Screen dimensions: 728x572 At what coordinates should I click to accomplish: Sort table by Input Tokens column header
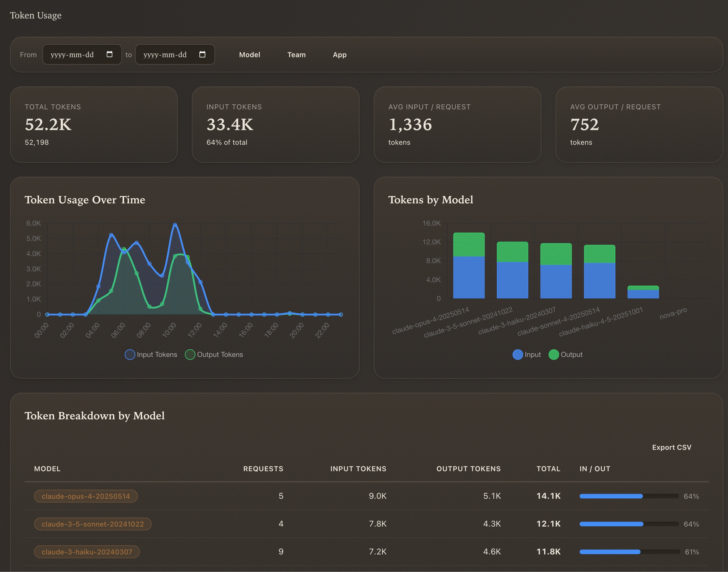click(x=358, y=469)
